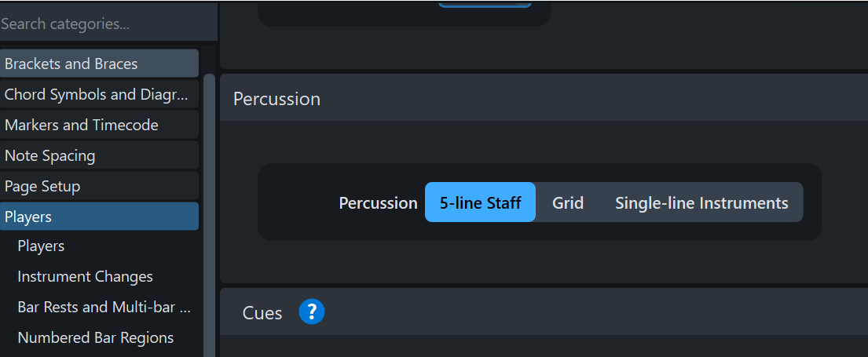This screenshot has width=868, height=357.
Task: Click the Percussion label beside 5-line Staff
Action: click(378, 203)
